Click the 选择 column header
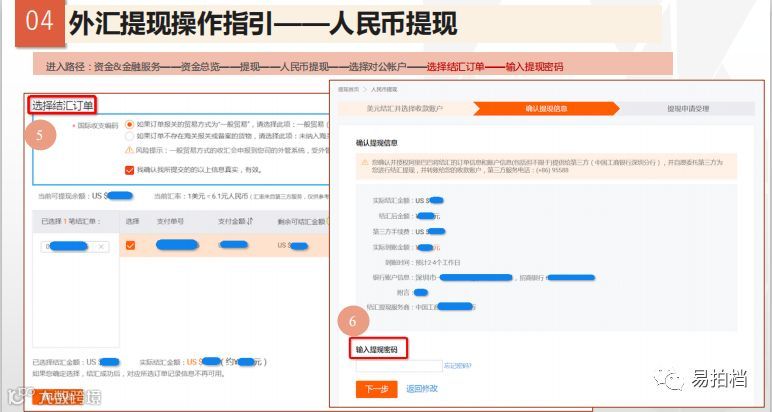The image size is (772, 412). pyautogui.click(x=132, y=222)
